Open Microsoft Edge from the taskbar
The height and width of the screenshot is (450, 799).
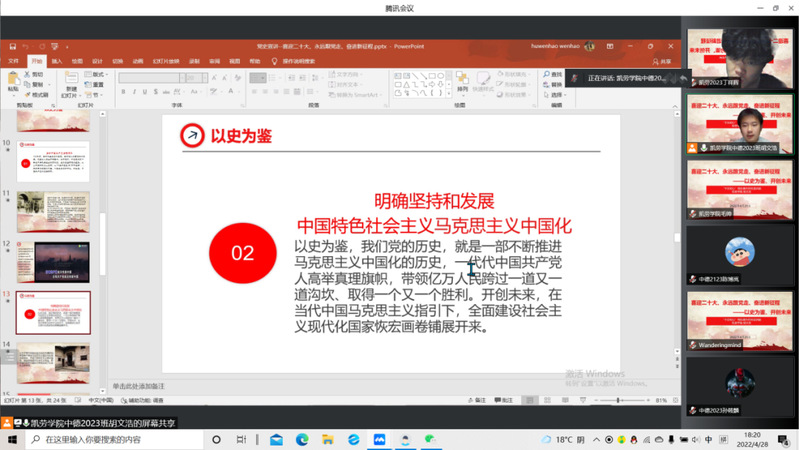(302, 440)
